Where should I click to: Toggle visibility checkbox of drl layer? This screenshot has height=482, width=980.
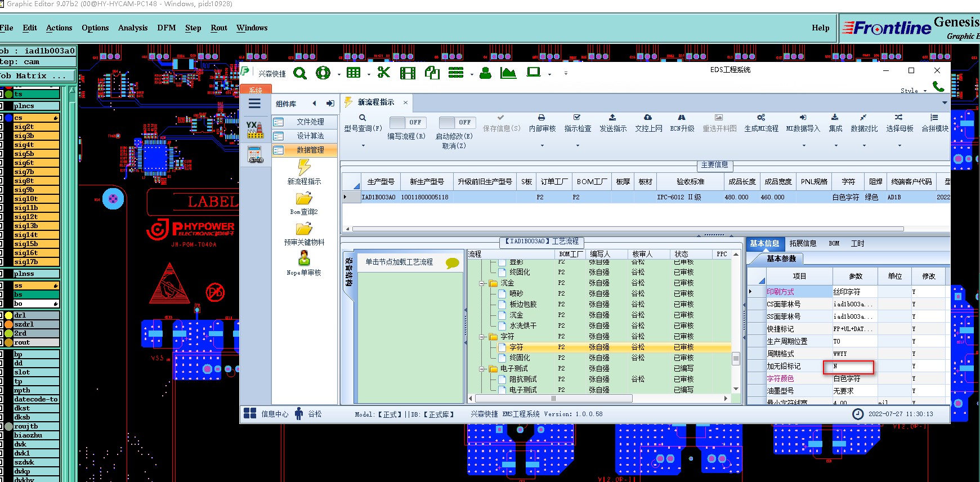1,315
